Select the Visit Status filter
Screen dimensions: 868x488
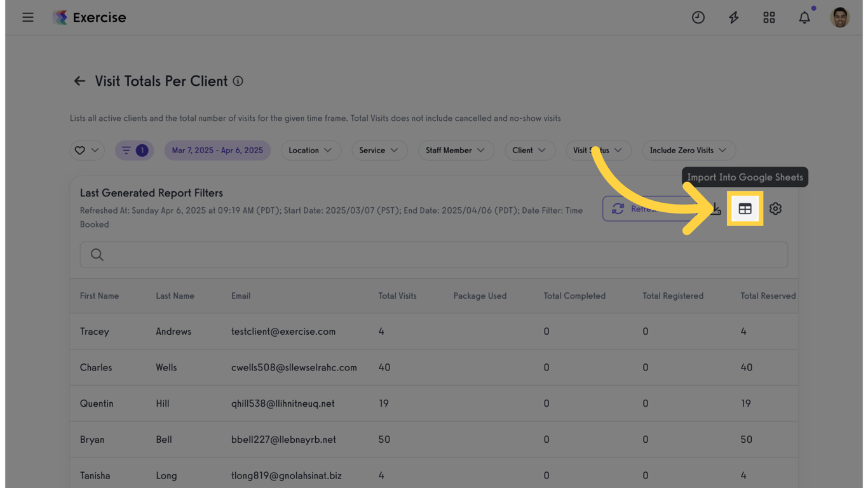tap(598, 150)
